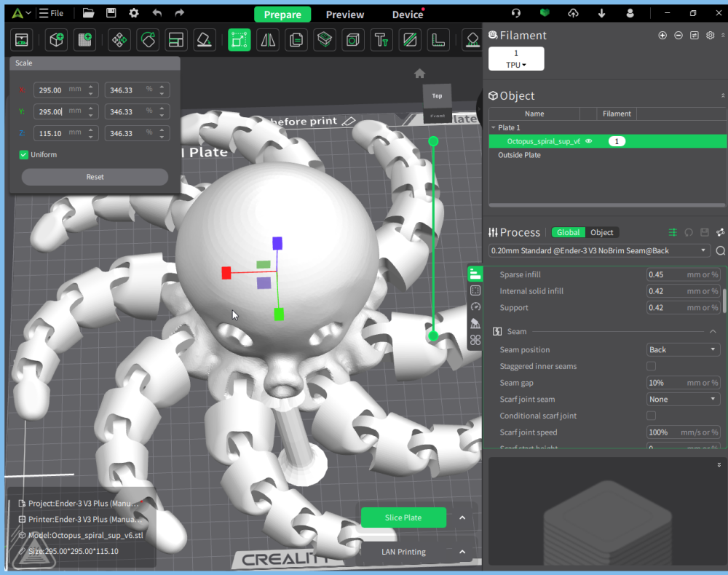Switch to the Device tab

pyautogui.click(x=408, y=15)
